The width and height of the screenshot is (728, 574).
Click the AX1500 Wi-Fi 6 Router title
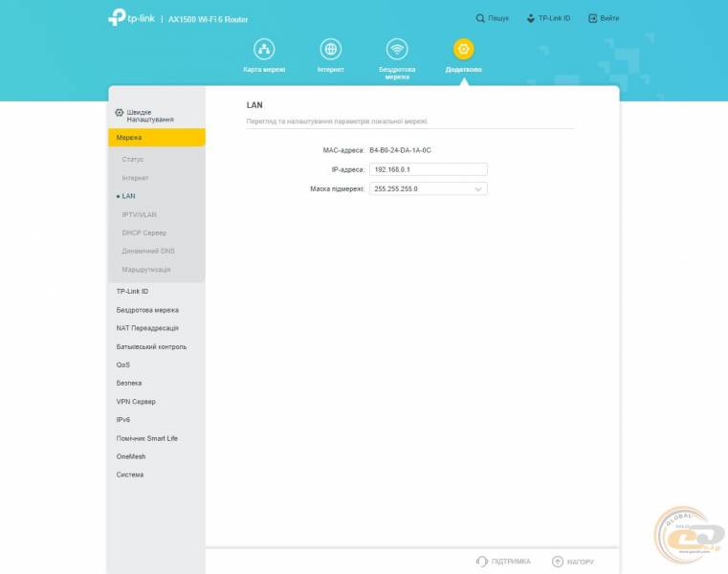208,19
